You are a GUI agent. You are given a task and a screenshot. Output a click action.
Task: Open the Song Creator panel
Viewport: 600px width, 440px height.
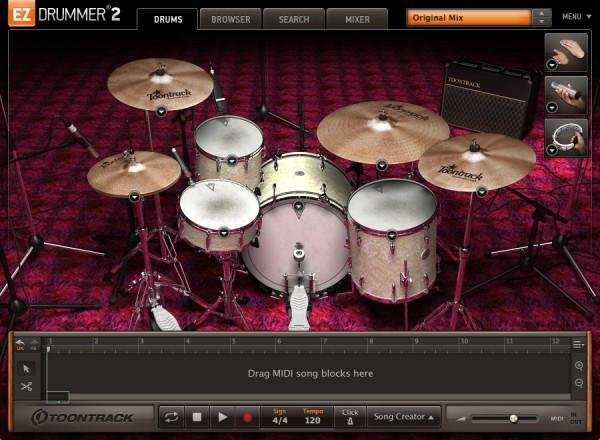[x=405, y=416]
